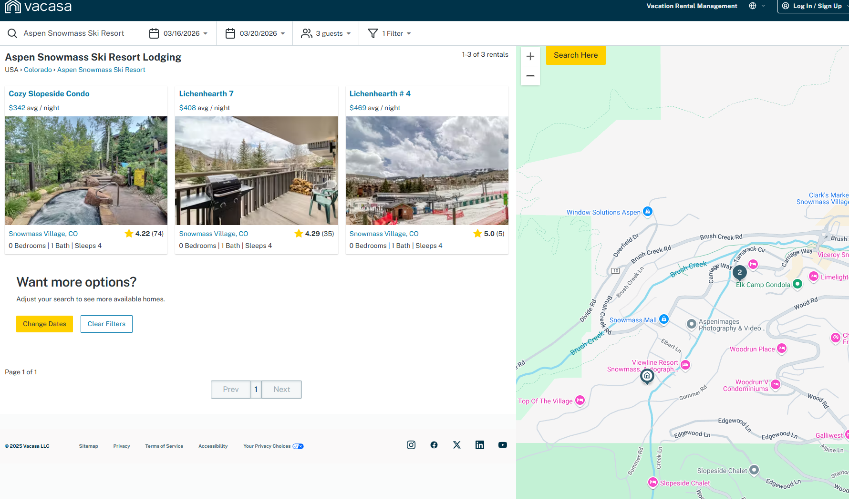Screen dimensions: 849x504
Task: Click the Vacasa home logo
Action: point(38,6)
